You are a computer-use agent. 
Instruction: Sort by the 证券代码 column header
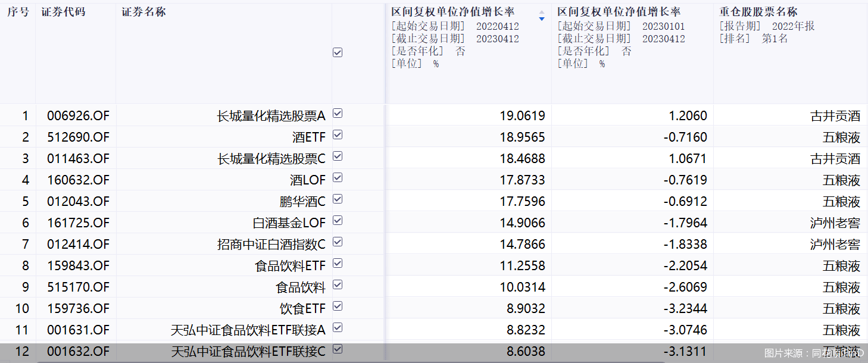[63, 12]
